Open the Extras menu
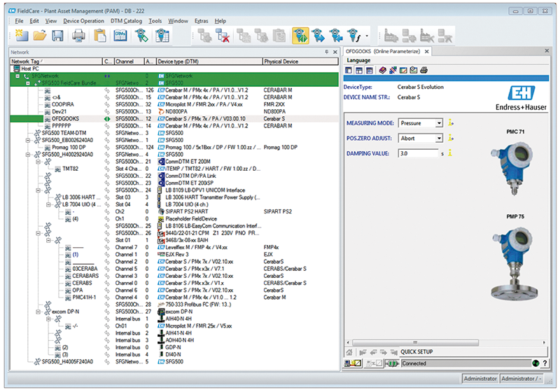The image size is (560, 392). pos(202,21)
